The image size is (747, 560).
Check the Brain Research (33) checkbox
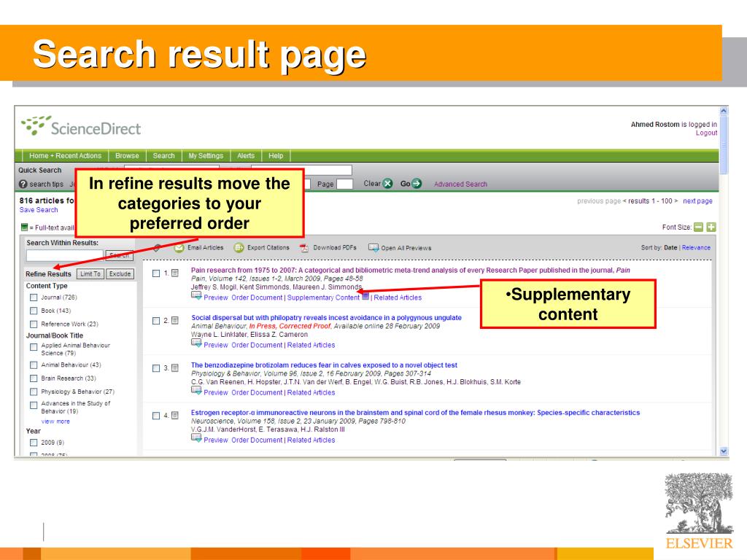tap(34, 378)
